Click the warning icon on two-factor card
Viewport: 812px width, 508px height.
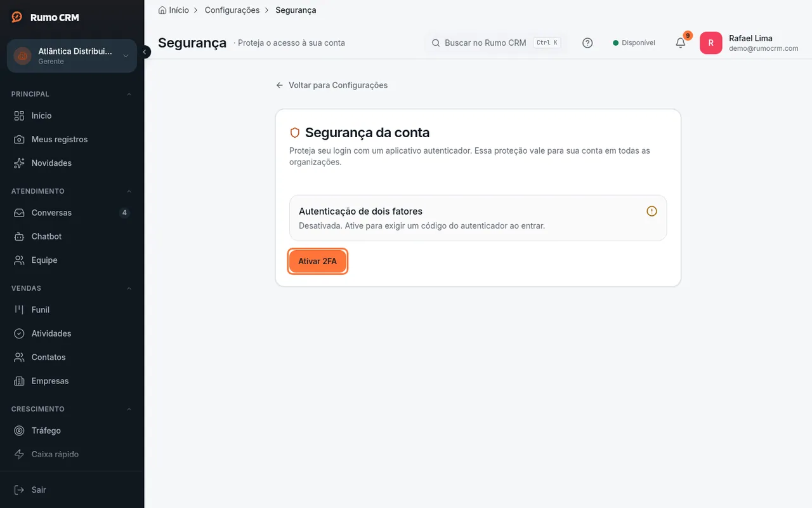(652, 211)
